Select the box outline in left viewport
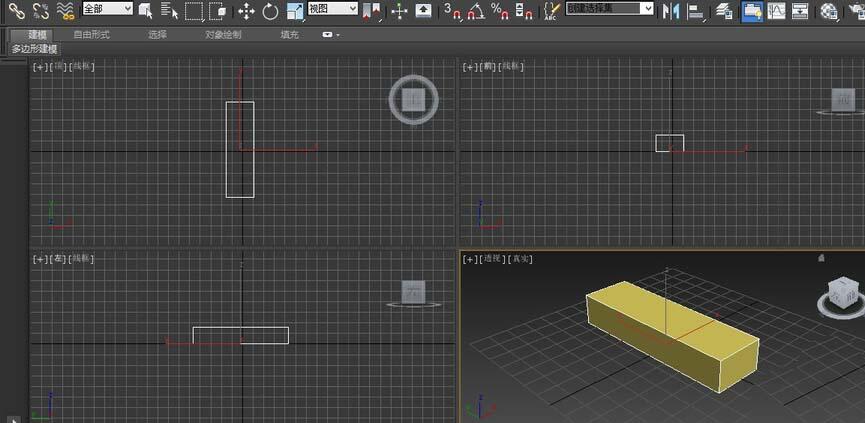This screenshot has height=423, width=865. tap(241, 335)
